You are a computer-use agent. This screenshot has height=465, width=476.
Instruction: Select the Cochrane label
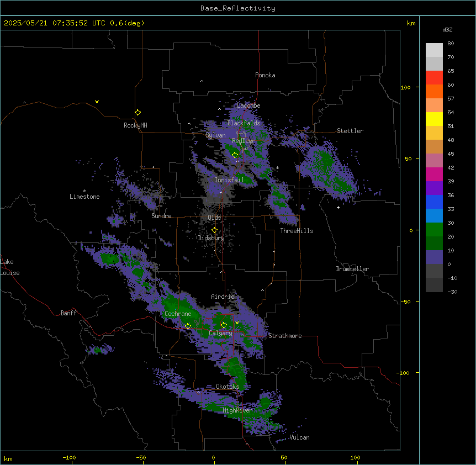coord(178,314)
